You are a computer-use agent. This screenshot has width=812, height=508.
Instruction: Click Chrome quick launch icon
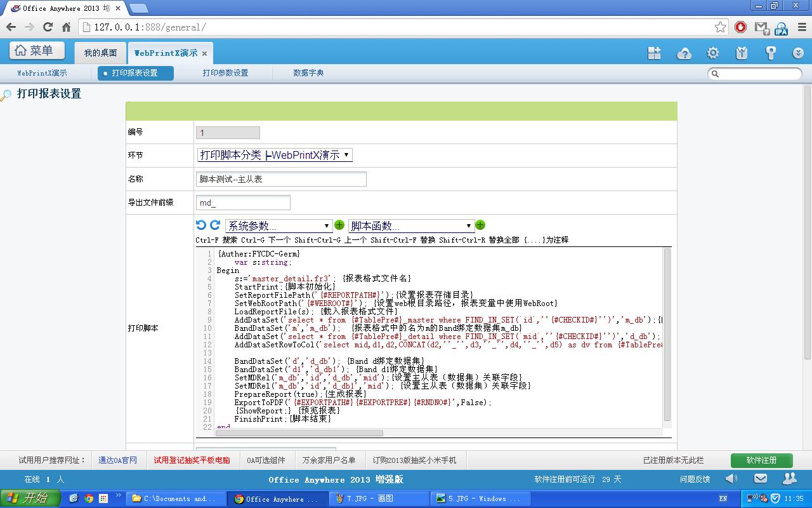click(x=88, y=498)
